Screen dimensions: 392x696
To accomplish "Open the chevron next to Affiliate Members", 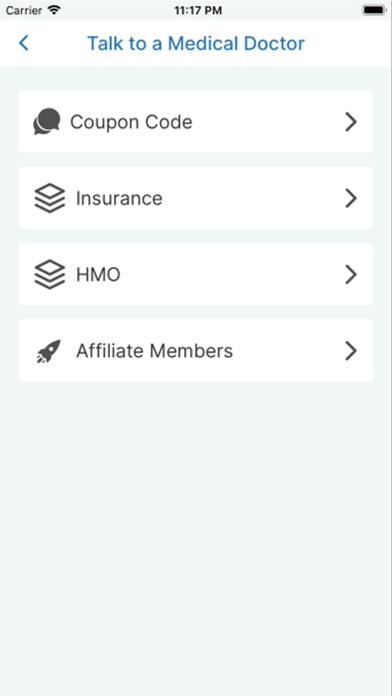I will click(x=351, y=351).
